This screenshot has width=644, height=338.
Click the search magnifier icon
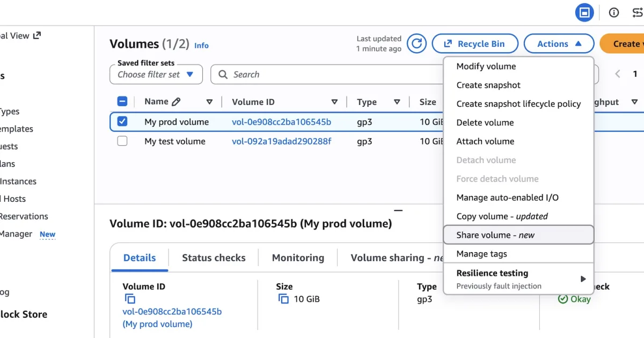223,75
